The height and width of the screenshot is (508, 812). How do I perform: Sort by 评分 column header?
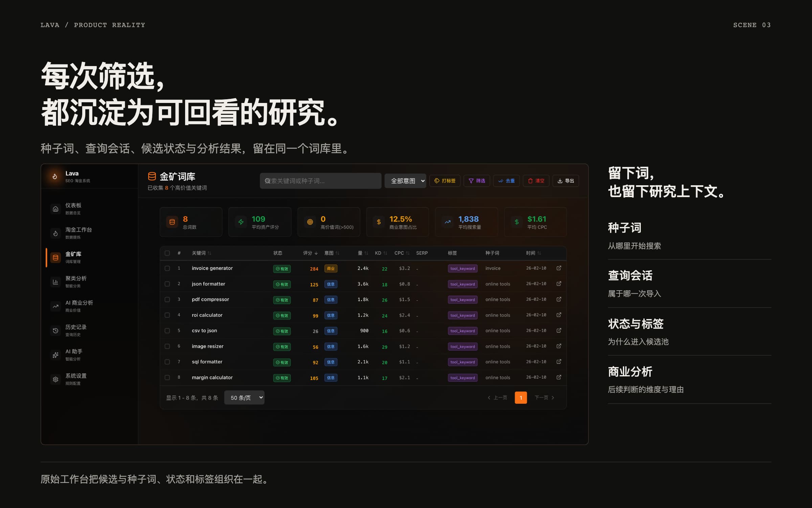(x=310, y=253)
